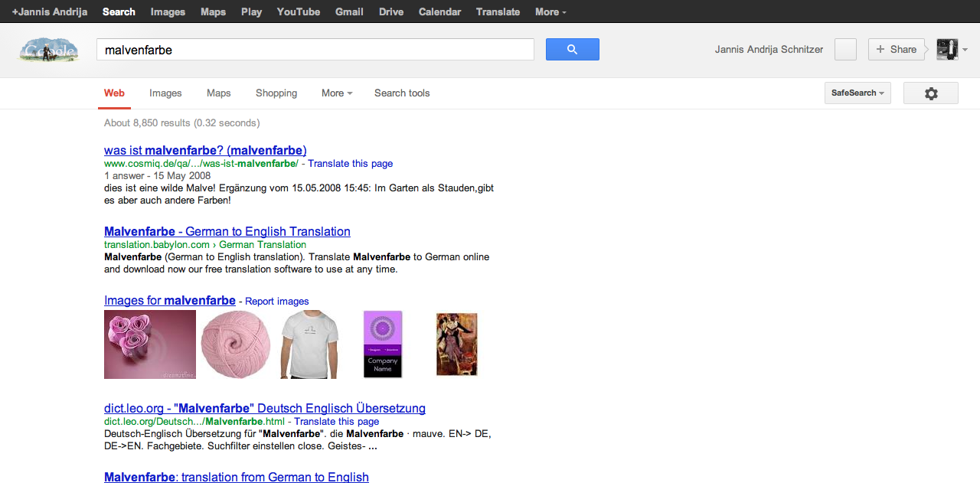Open Drive in top bar
980x483 pixels.
391,11
